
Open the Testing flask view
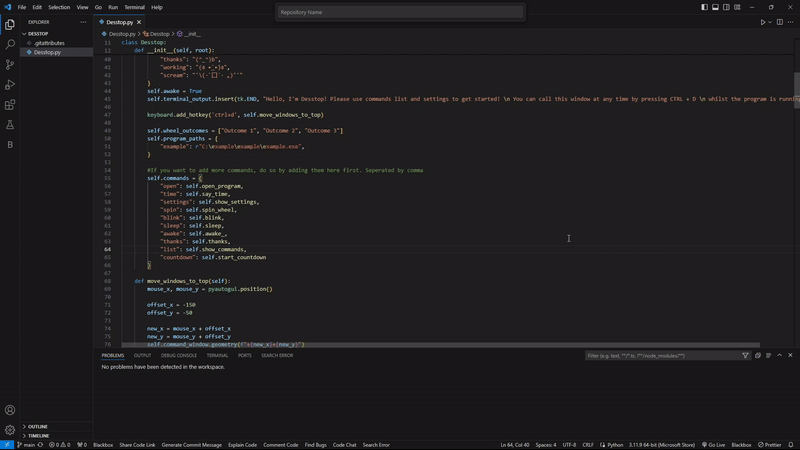point(10,124)
